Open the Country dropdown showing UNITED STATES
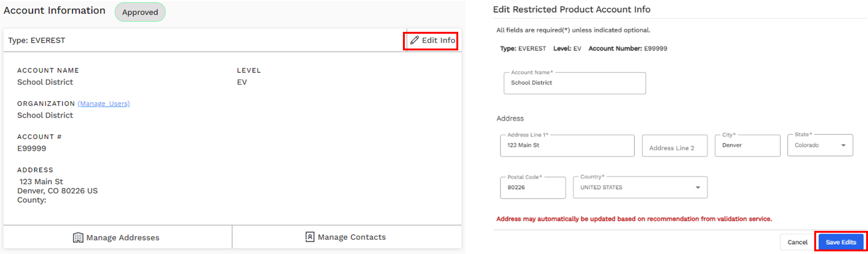868x254 pixels. (x=640, y=187)
